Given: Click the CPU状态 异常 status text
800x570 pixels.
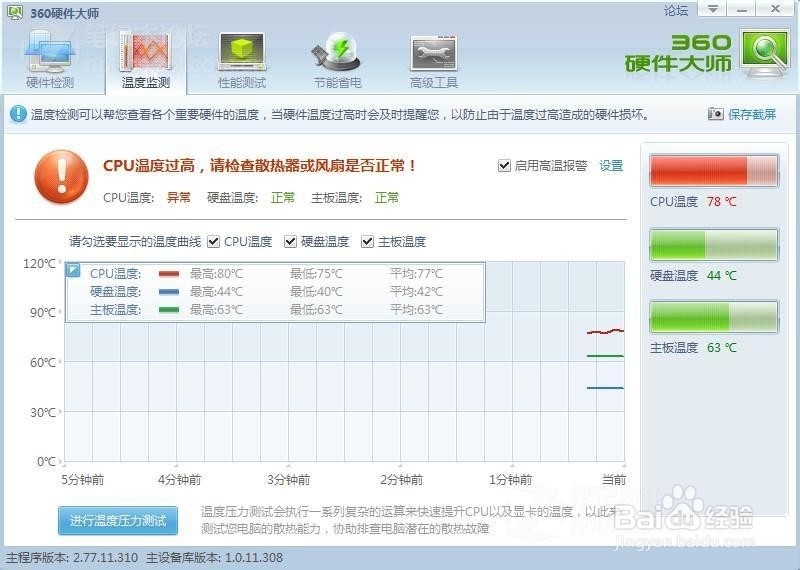Looking at the screenshot, I should point(179,197).
